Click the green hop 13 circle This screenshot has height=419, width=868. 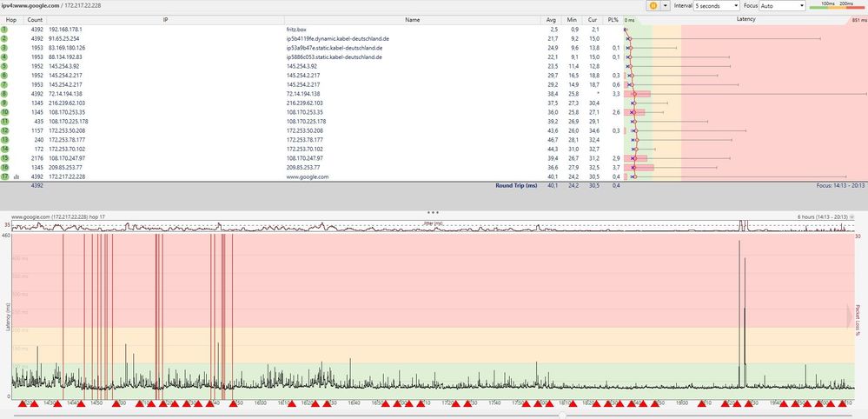[4, 139]
